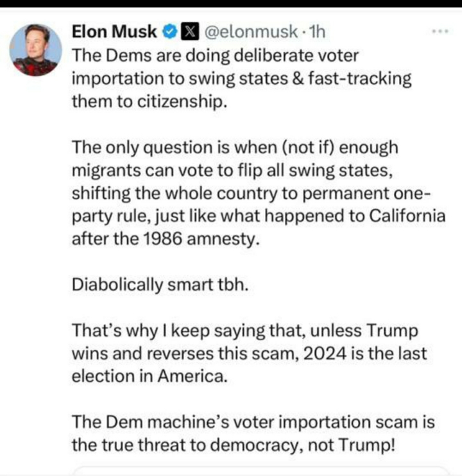Click the 1h timestamp on the post
The height and width of the screenshot is (476, 462).
click(x=317, y=31)
